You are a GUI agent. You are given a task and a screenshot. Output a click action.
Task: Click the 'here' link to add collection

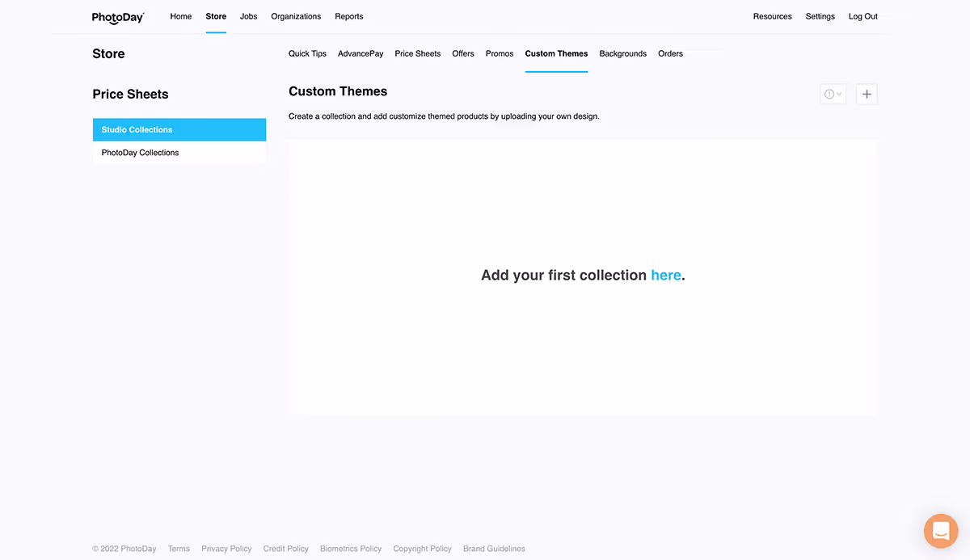pos(666,275)
